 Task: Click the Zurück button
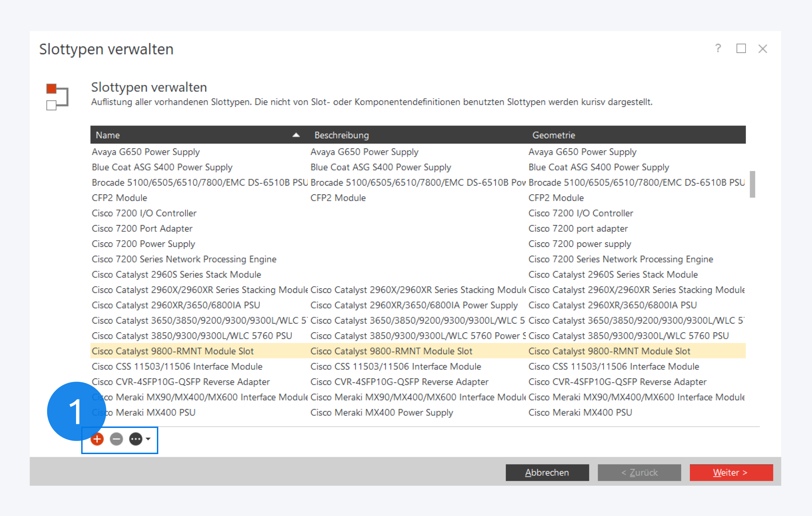(x=639, y=472)
